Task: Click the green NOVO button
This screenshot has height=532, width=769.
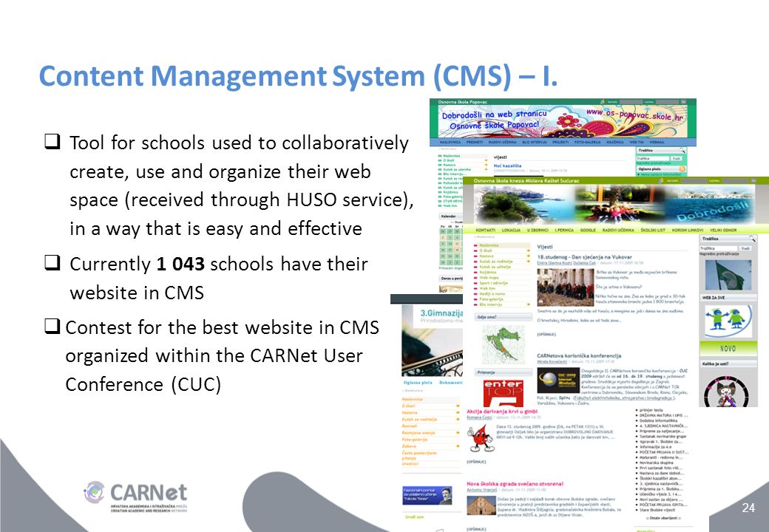Action: [728, 348]
